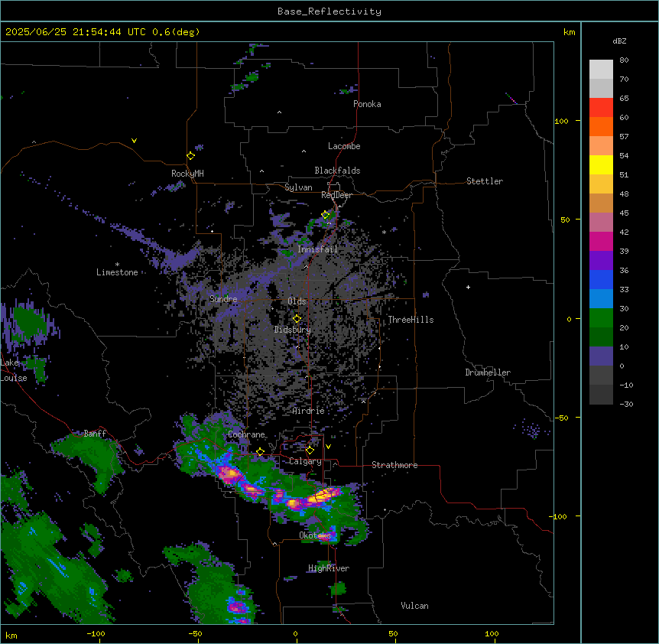Screen dimensions: 659x644
Task: Click the Limestone label
Action: click(117, 272)
